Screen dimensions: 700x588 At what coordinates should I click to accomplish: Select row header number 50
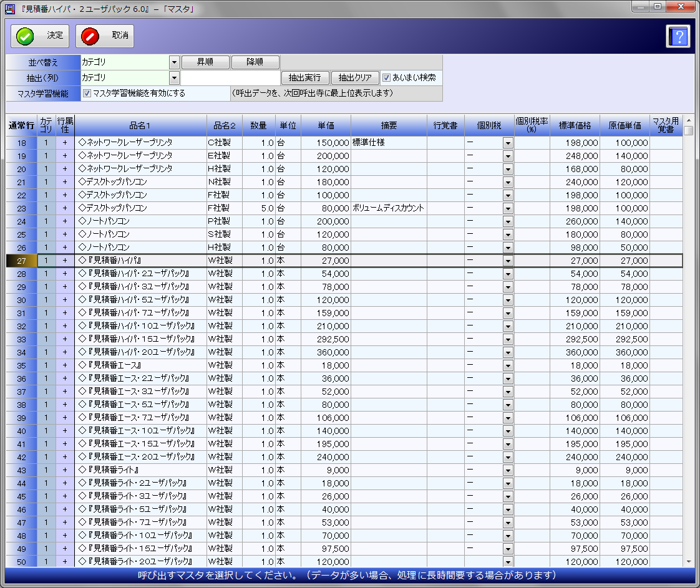tap(21, 562)
